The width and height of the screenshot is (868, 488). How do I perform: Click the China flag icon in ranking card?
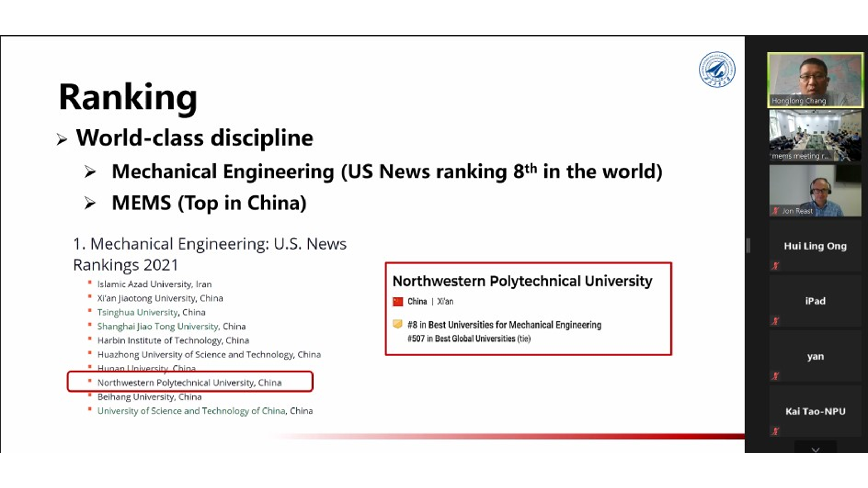398,302
